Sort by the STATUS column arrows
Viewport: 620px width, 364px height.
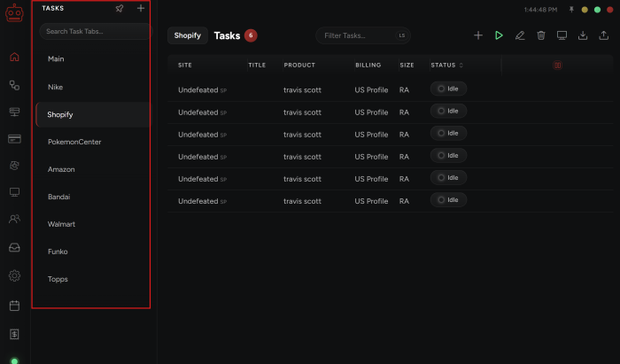click(461, 66)
